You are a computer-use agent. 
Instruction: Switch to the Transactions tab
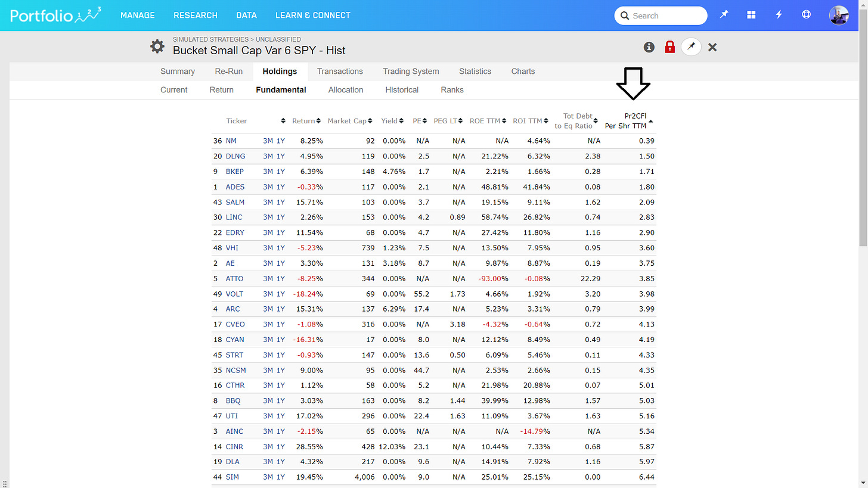(340, 72)
